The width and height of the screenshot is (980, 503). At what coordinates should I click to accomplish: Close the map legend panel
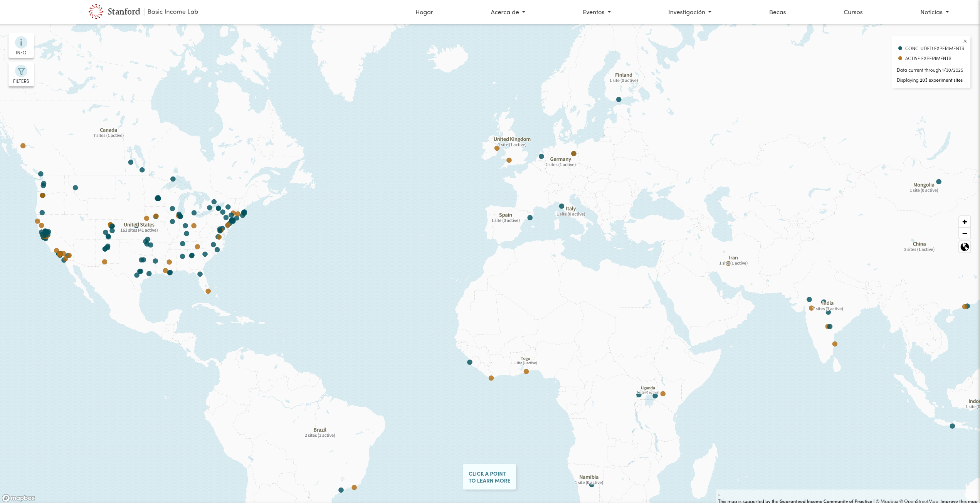(965, 41)
